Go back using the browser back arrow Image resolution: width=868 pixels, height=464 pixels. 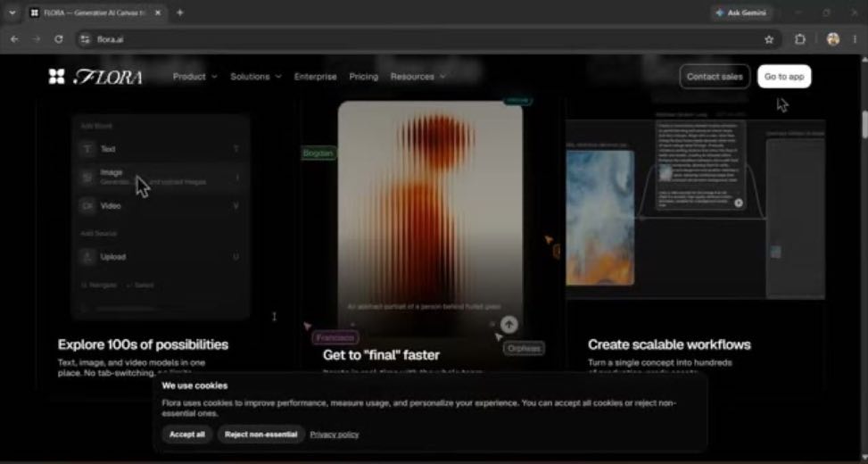pyautogui.click(x=14, y=39)
